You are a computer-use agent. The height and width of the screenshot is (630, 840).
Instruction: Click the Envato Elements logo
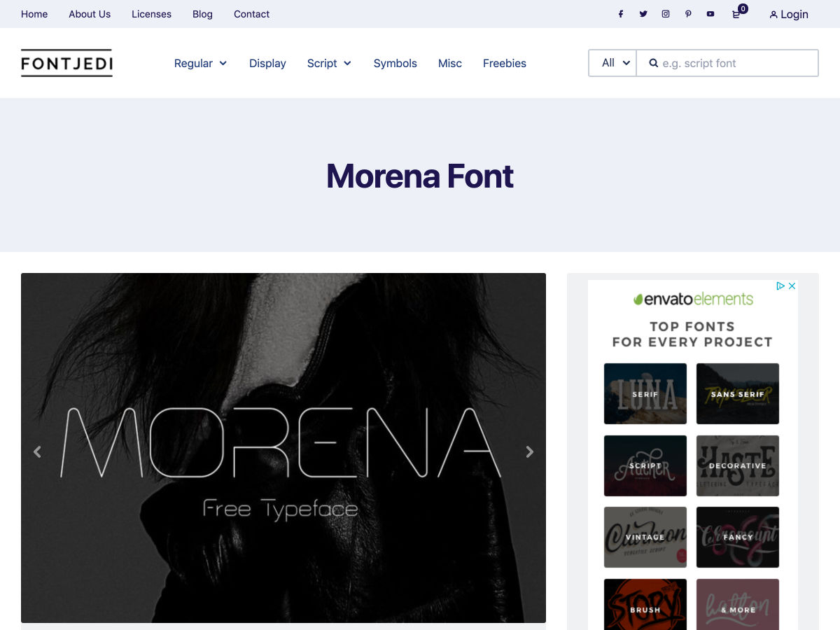coord(693,299)
